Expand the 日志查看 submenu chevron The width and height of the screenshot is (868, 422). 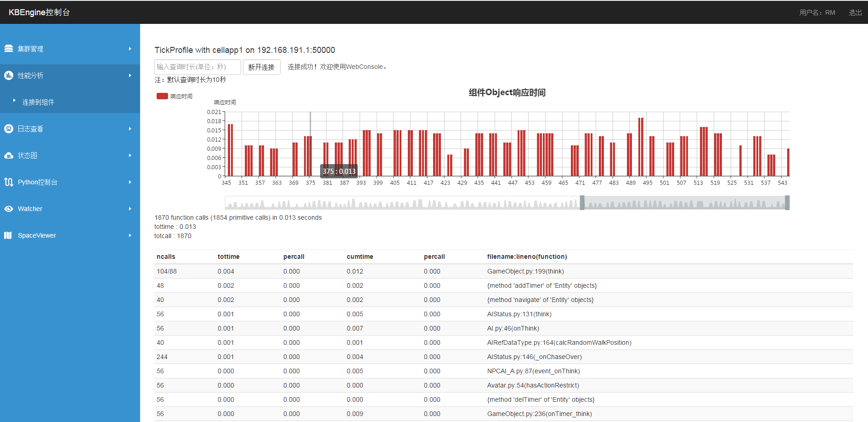130,129
